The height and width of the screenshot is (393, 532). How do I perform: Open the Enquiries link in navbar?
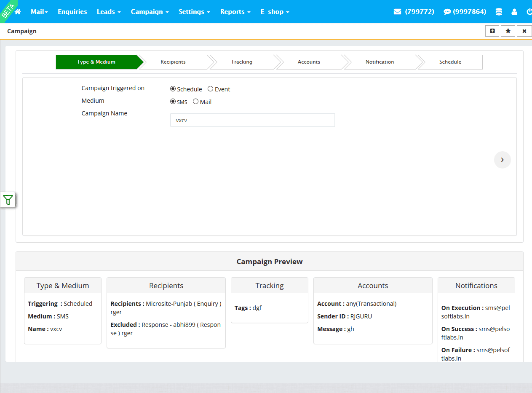coord(72,12)
